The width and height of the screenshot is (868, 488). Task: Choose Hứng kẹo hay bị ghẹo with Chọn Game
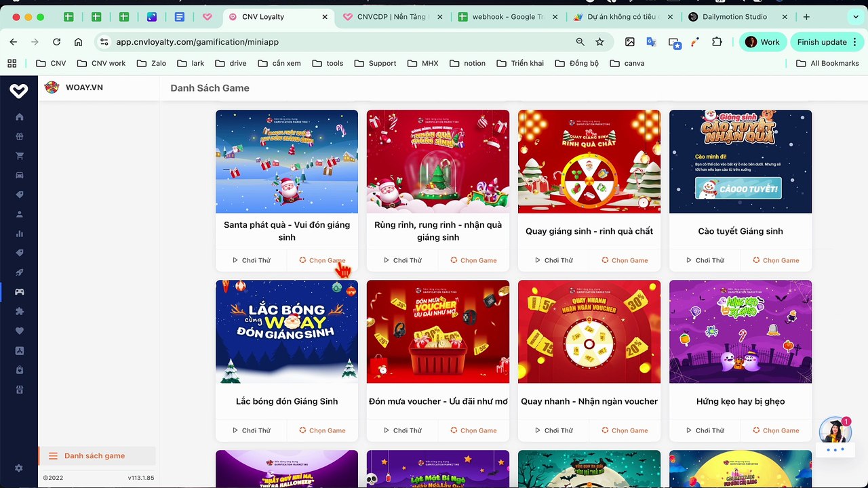click(776, 430)
